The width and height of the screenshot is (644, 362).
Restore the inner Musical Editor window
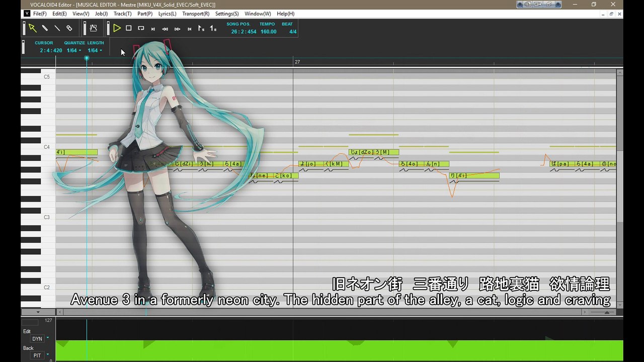(611, 14)
